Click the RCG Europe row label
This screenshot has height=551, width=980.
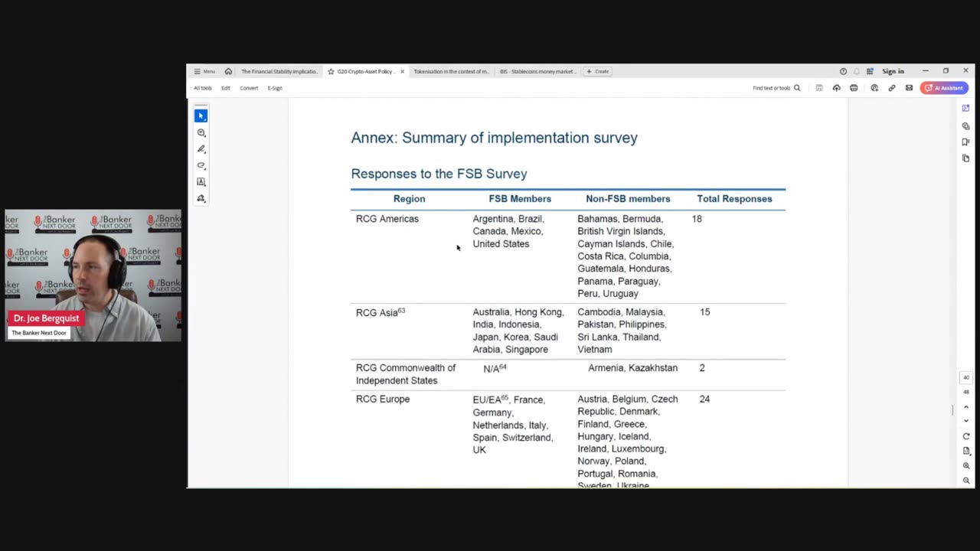click(383, 399)
